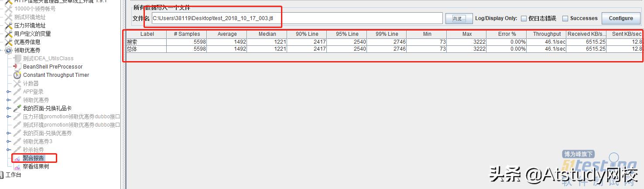Click the 领取优惠券3 sampler icon
644x189 pixels.
[x=17, y=141]
